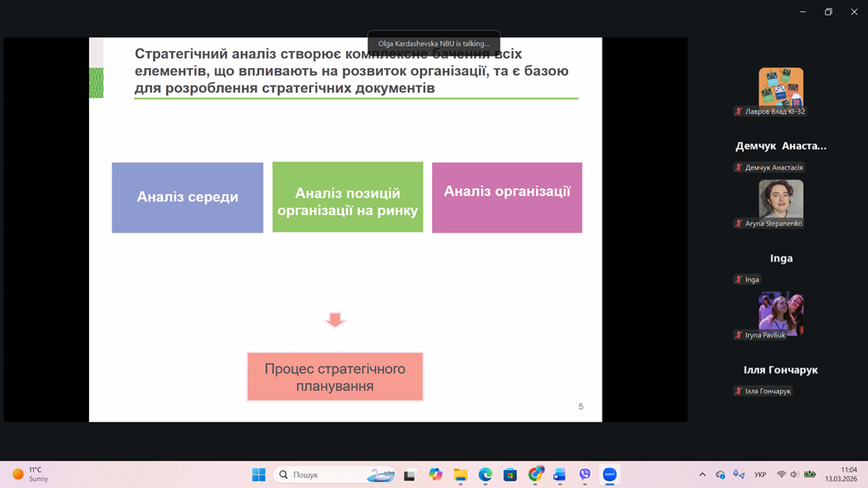Screen dimensions: 868x488
Task: Launch the Copilot taskbar icon
Action: coord(436,474)
